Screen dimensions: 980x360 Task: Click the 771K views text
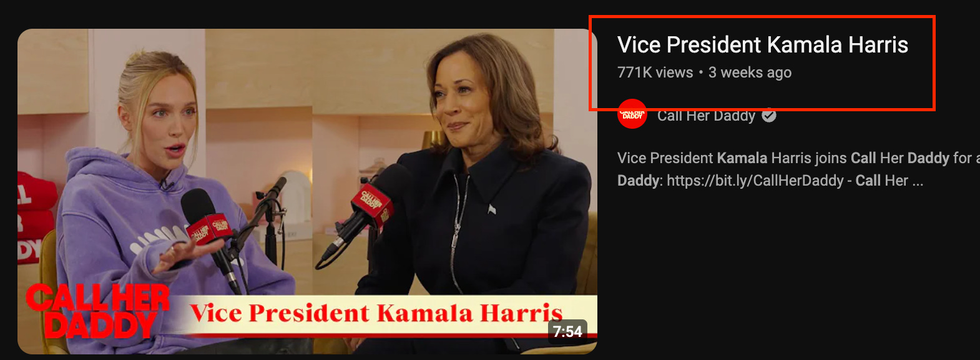click(x=655, y=72)
